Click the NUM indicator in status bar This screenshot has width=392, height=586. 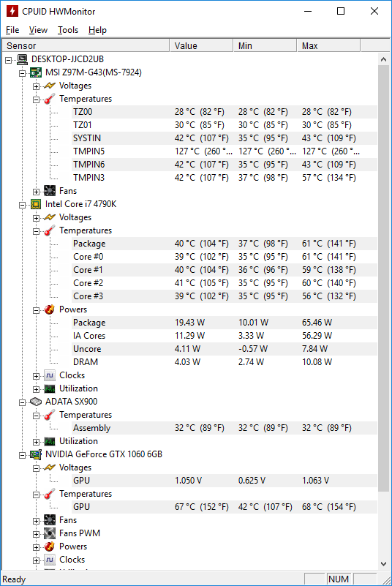point(339,579)
